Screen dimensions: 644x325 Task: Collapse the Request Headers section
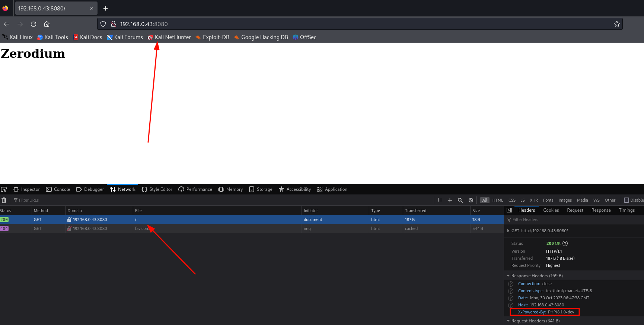pos(508,321)
